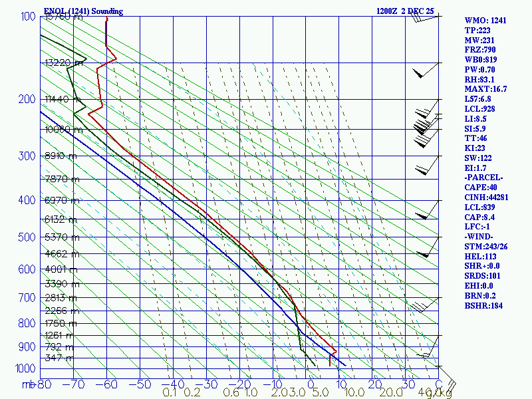This screenshot has height=399, width=532.
Task: Click the 100 mb pressure label
Action: [x=28, y=16]
